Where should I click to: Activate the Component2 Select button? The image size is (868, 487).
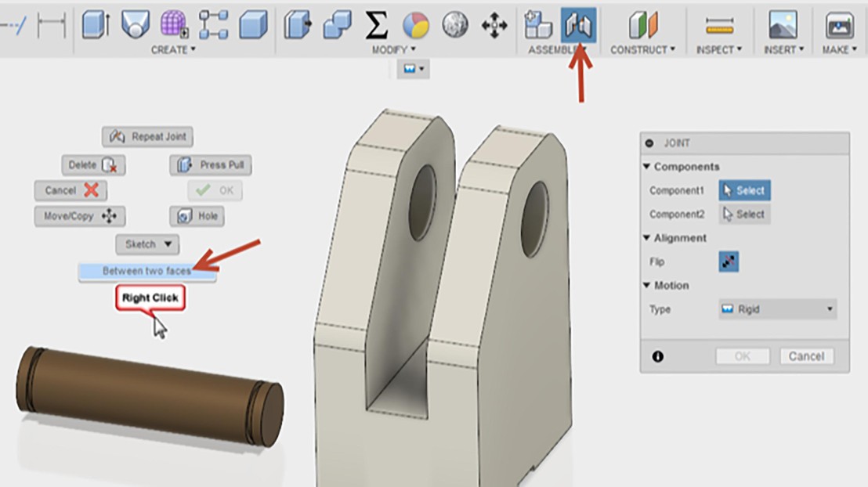coord(743,214)
